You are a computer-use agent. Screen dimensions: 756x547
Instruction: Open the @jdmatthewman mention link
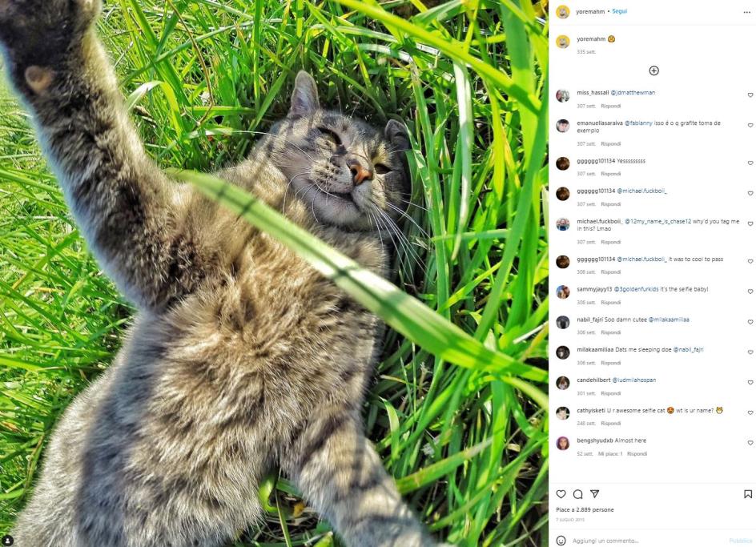click(x=633, y=93)
